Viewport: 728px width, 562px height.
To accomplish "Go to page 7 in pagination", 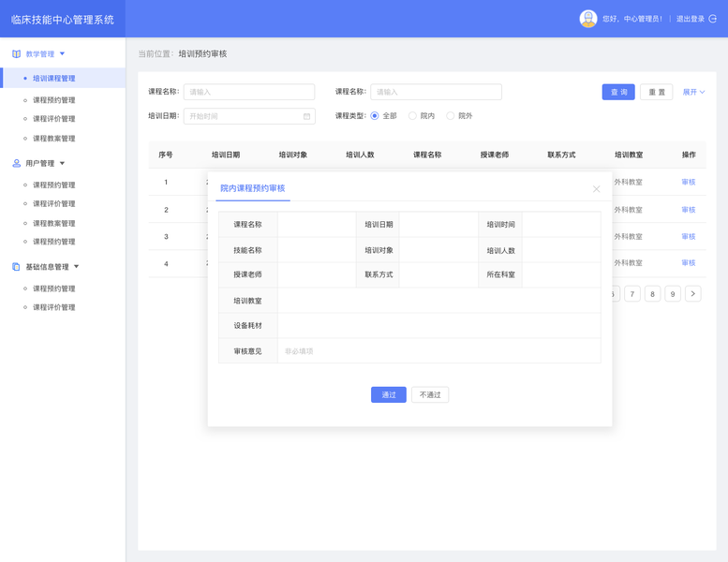I will (632, 294).
